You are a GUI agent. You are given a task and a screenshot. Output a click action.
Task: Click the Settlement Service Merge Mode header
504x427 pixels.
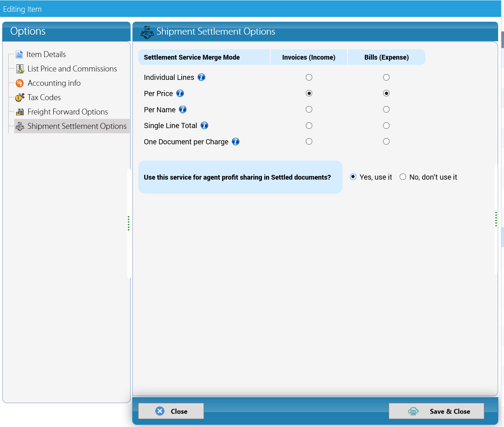tap(204, 57)
